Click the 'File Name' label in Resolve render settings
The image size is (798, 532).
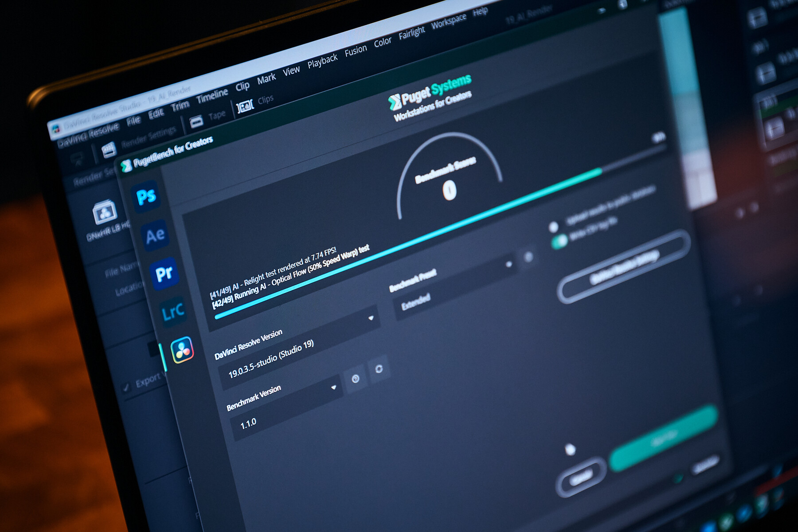pyautogui.click(x=121, y=269)
